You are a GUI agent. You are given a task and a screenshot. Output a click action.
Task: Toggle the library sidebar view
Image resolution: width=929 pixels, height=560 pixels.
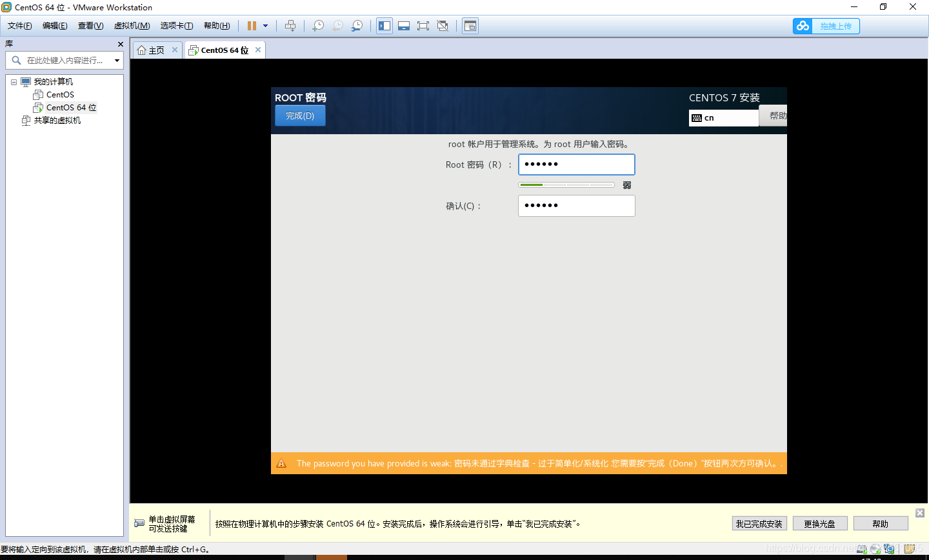pyautogui.click(x=385, y=26)
